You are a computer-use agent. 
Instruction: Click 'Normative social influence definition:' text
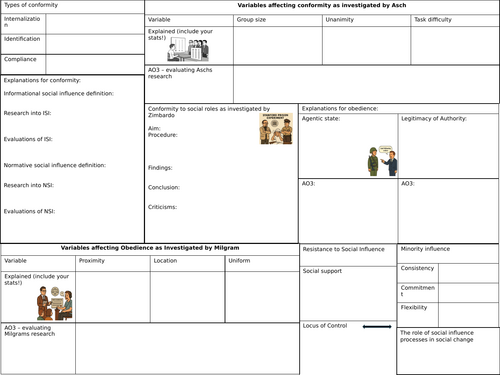(55, 165)
